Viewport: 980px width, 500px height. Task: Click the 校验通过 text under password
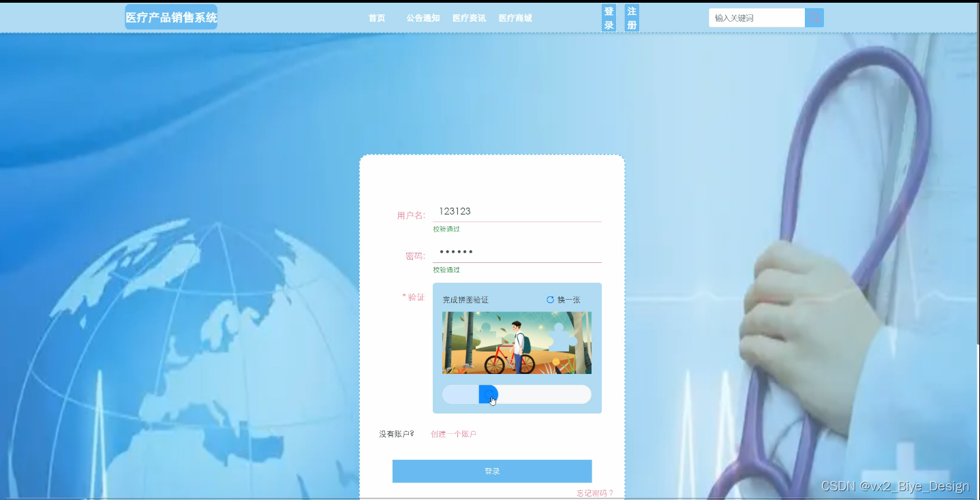click(446, 270)
